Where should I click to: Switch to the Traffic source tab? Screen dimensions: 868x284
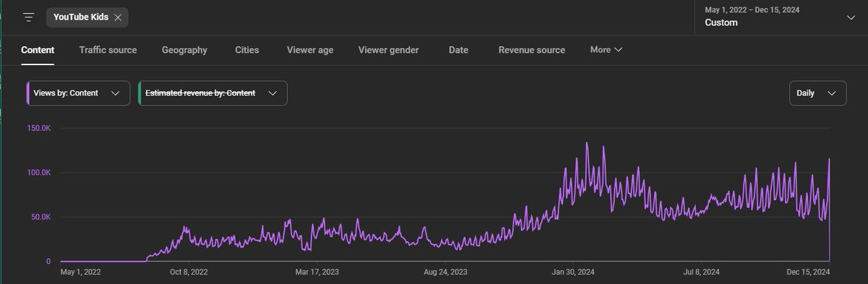108,50
